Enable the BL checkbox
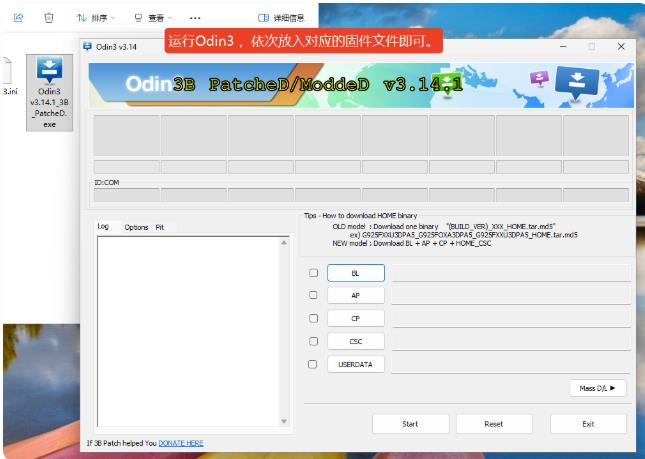Viewport: 645px width, 459px height. [313, 273]
